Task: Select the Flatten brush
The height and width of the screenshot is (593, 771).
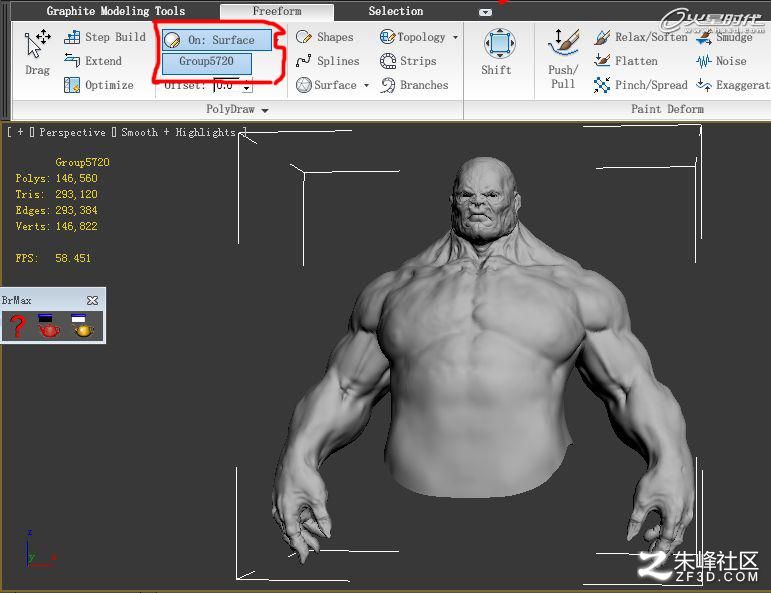Action: [626, 61]
